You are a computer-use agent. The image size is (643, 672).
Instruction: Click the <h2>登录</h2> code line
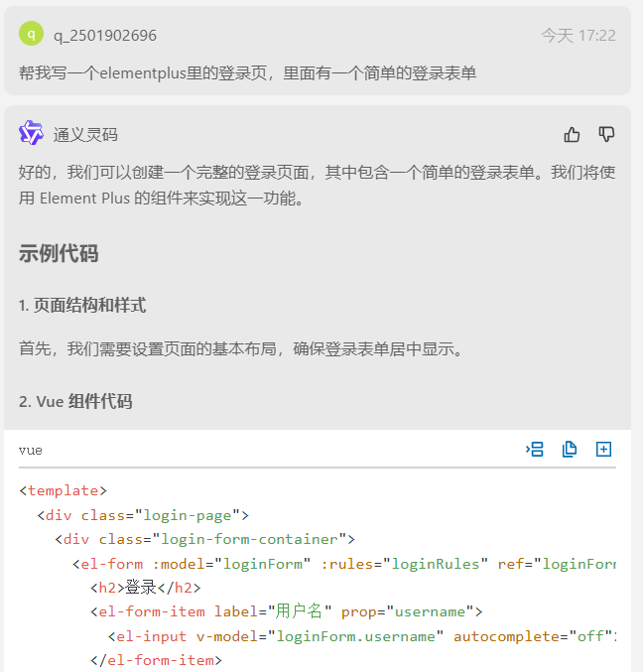(146, 588)
